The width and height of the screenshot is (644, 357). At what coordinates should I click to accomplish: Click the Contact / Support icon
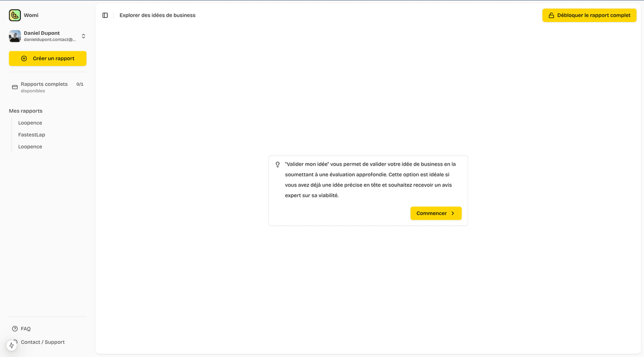point(14,342)
